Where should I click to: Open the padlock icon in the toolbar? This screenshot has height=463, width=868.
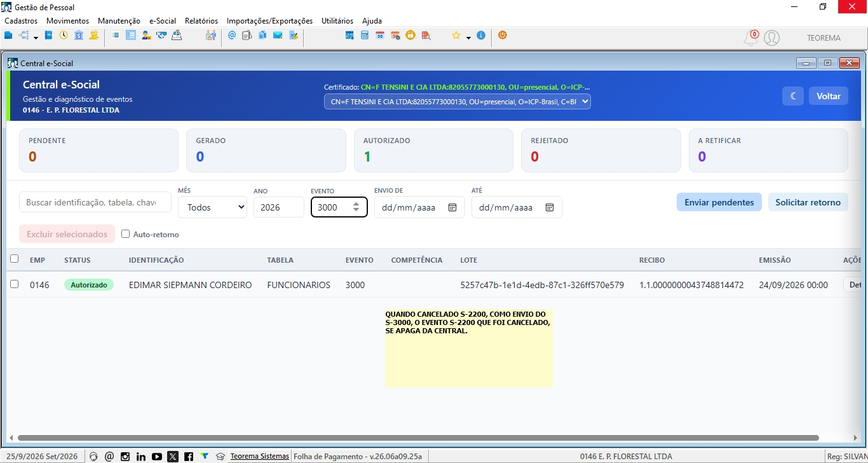[x=410, y=36]
